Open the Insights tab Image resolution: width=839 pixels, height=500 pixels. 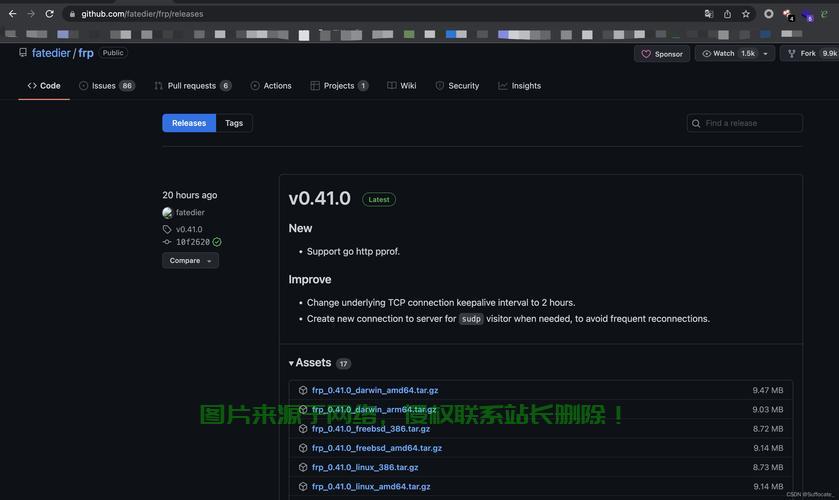(x=519, y=86)
